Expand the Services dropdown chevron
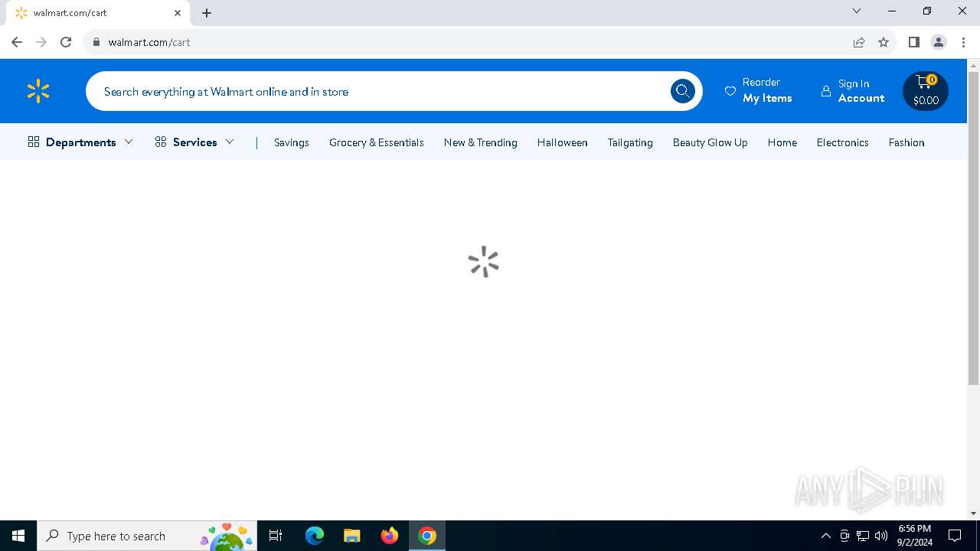Screen dimensions: 980x551 [230, 142]
